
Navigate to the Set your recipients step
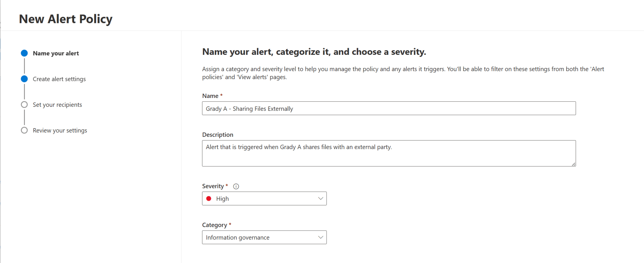(57, 105)
